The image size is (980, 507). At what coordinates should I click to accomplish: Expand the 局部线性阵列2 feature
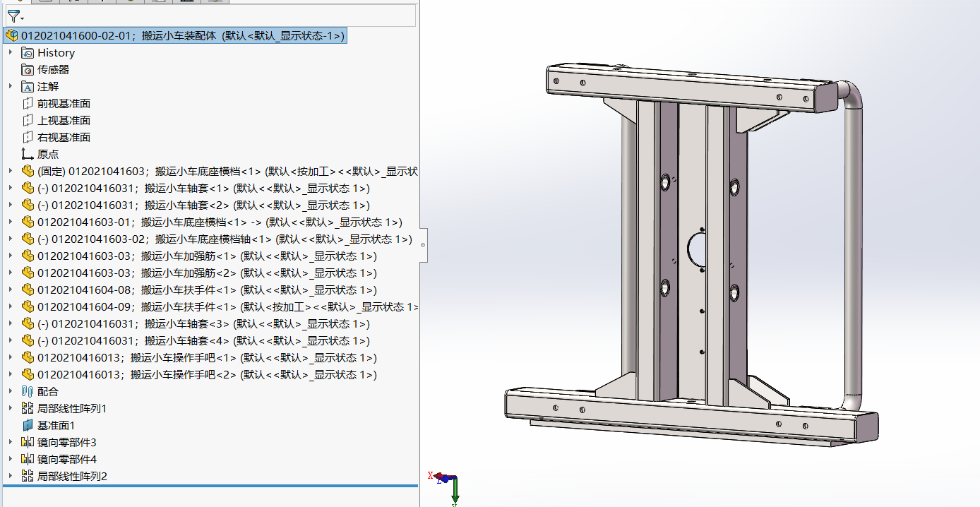click(x=10, y=477)
